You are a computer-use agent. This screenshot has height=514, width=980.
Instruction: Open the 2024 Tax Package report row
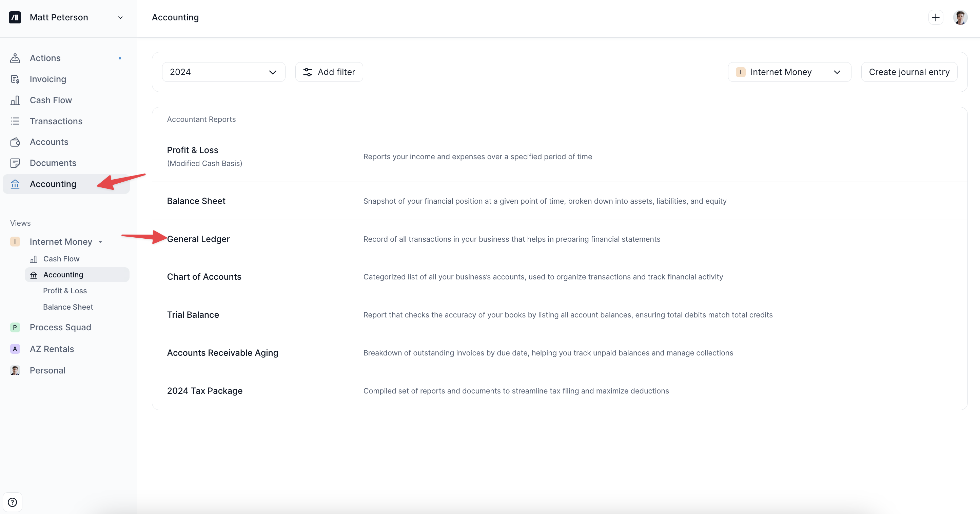coord(205,391)
